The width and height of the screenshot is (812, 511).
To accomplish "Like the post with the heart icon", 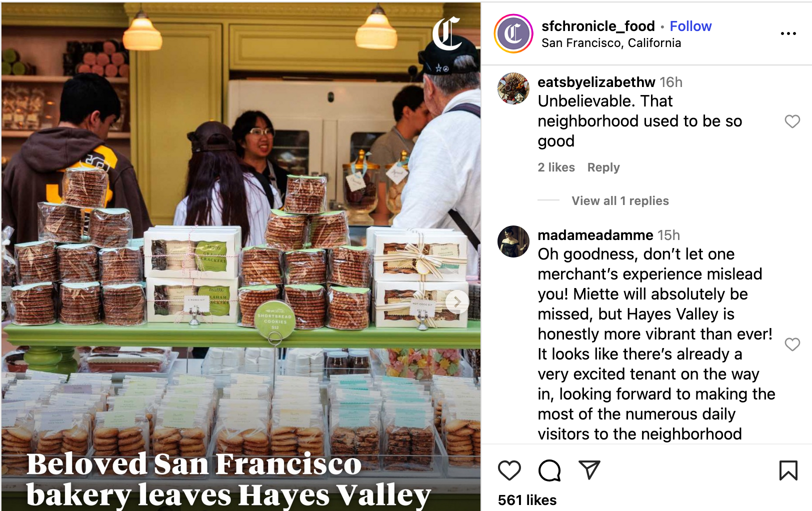I will [509, 470].
